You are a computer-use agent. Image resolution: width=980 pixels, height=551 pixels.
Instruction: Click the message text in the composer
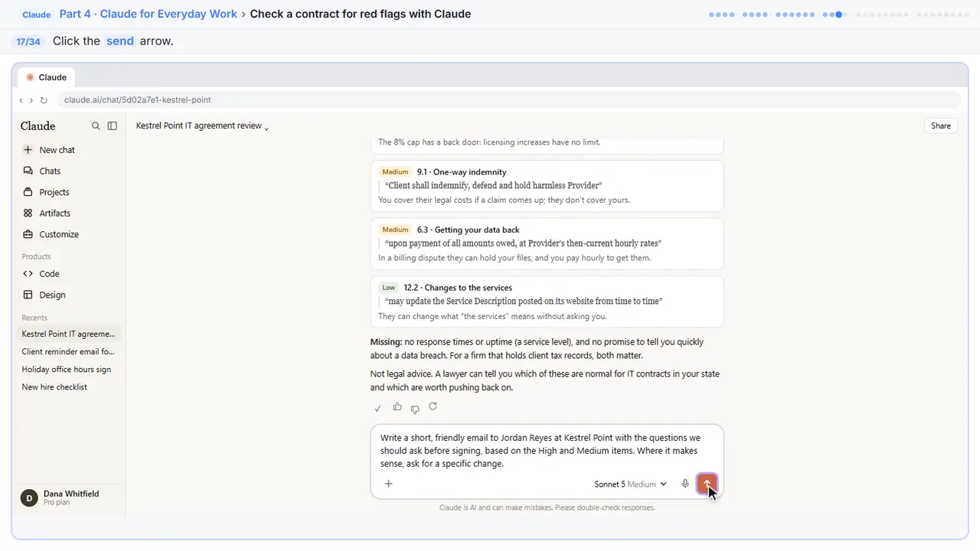point(541,451)
